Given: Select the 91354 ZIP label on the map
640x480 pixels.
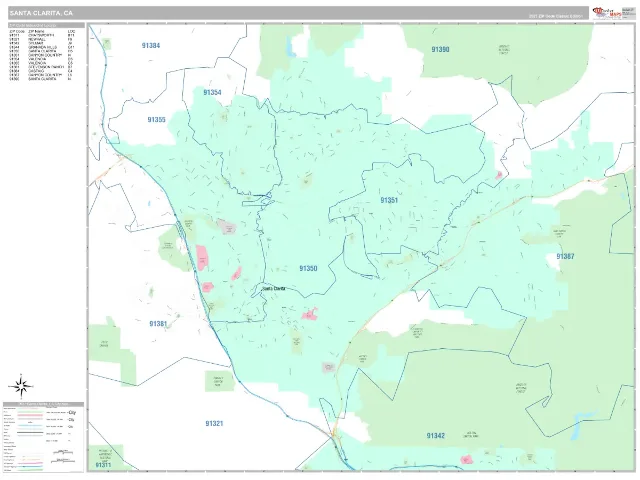Looking at the screenshot, I should [212, 93].
